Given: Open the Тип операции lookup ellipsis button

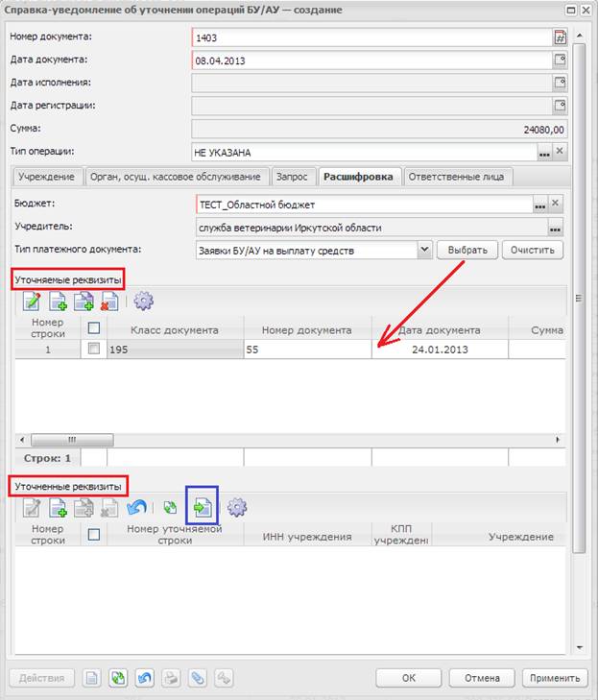Looking at the screenshot, I should tap(543, 152).
